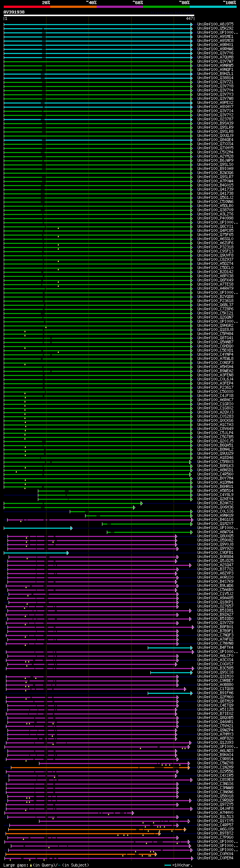Viewport: 240px width, 868px height.
Task: Select label UniRef100_C5XNN6
Action: point(215,202)
